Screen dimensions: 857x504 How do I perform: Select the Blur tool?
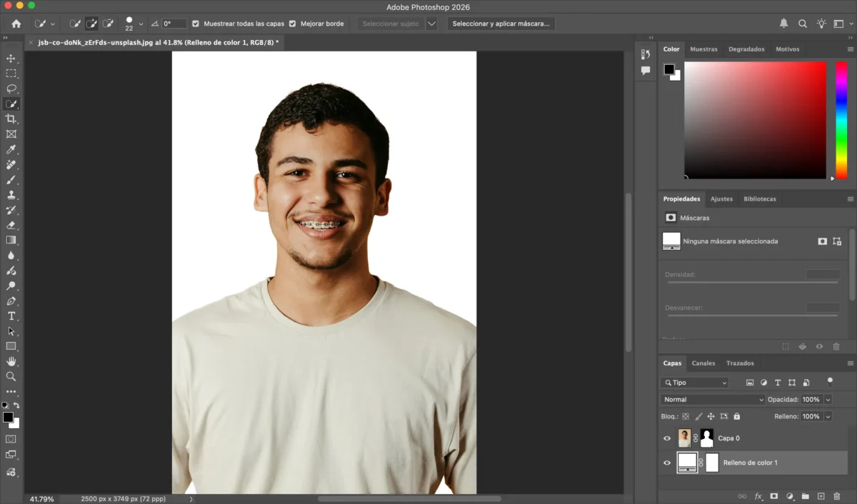click(11, 255)
